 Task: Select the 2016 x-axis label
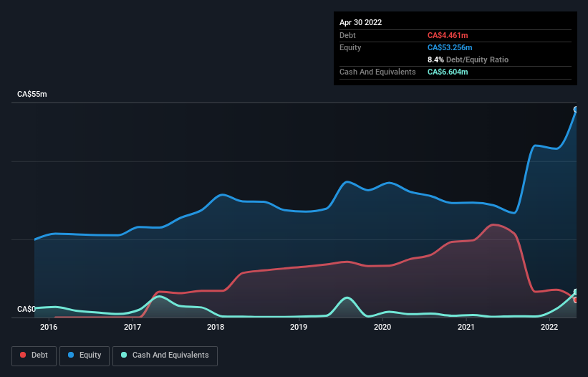coord(49,327)
